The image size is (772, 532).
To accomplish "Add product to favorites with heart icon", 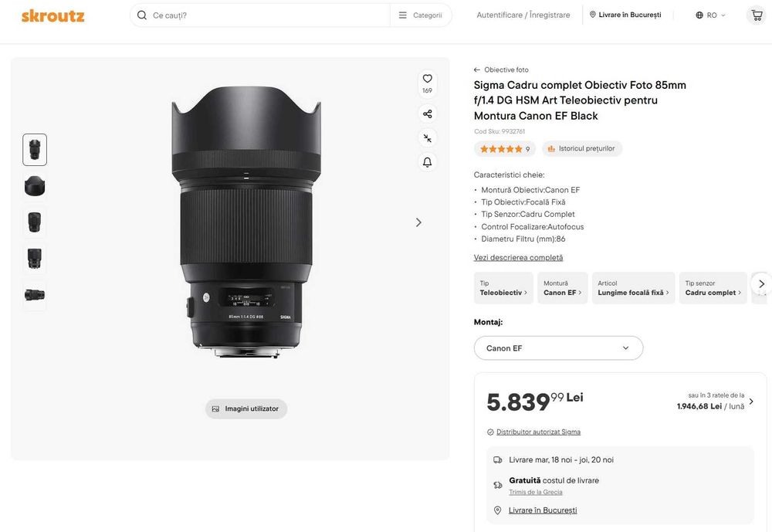I will click(427, 79).
